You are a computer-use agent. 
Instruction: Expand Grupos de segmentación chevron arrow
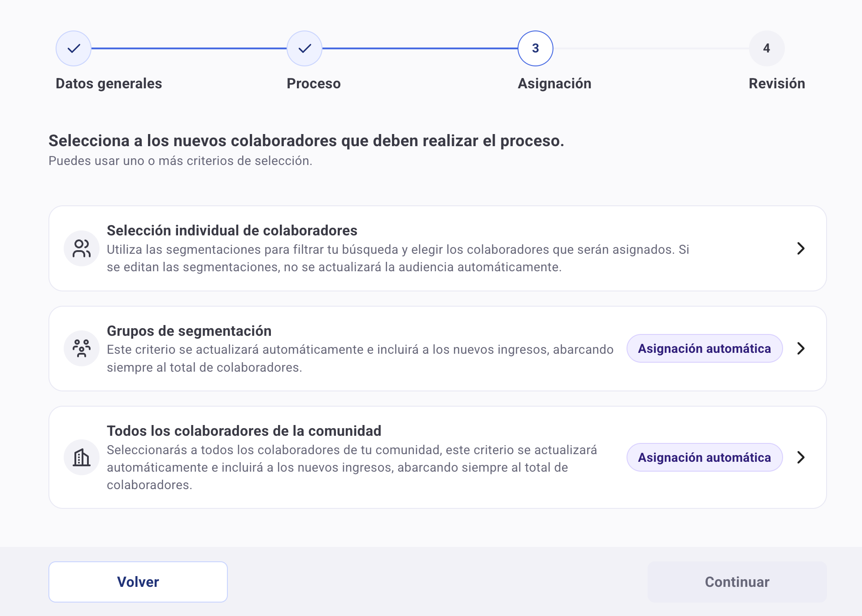[801, 348]
